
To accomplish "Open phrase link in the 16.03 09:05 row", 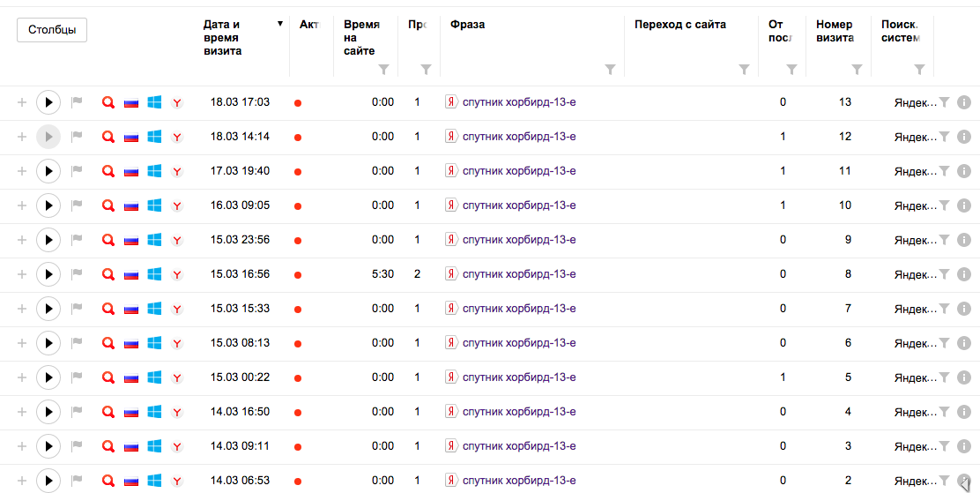I will 519,205.
